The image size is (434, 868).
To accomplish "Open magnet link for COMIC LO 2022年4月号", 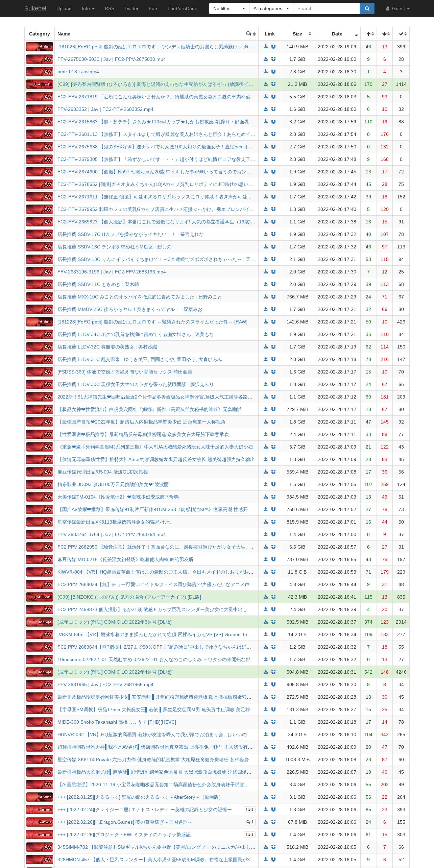I will point(273,672).
